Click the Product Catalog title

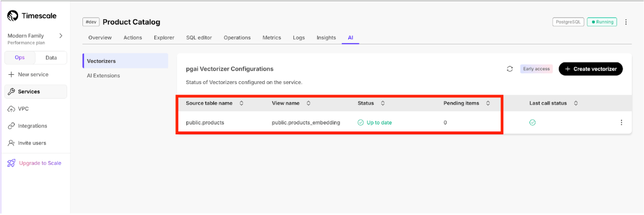pyautogui.click(x=131, y=22)
